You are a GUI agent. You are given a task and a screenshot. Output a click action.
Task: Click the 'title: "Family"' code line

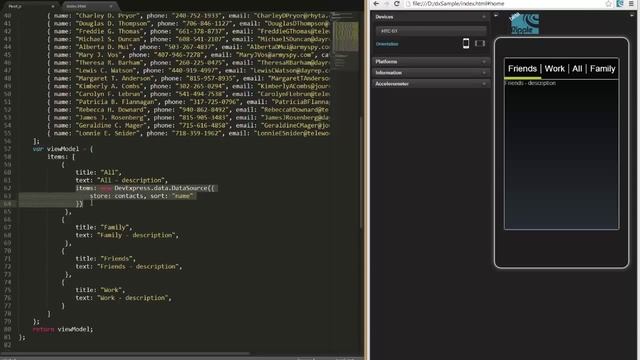104,227
